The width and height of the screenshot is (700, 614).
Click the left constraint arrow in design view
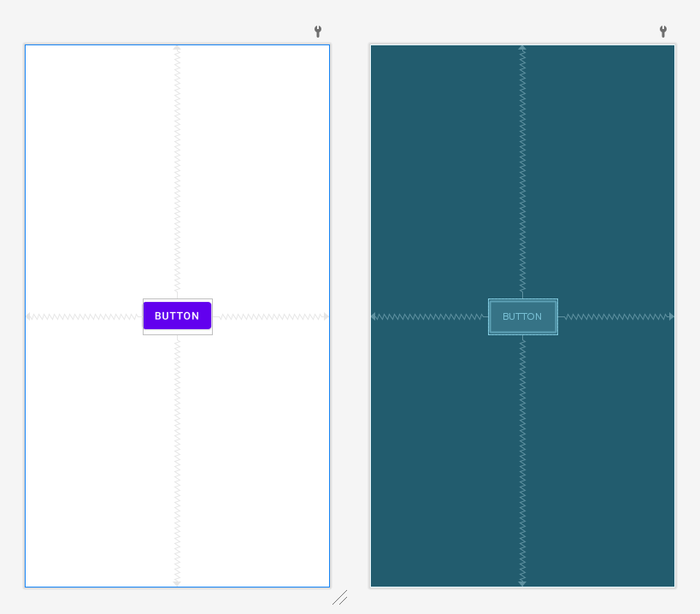pyautogui.click(x=27, y=316)
